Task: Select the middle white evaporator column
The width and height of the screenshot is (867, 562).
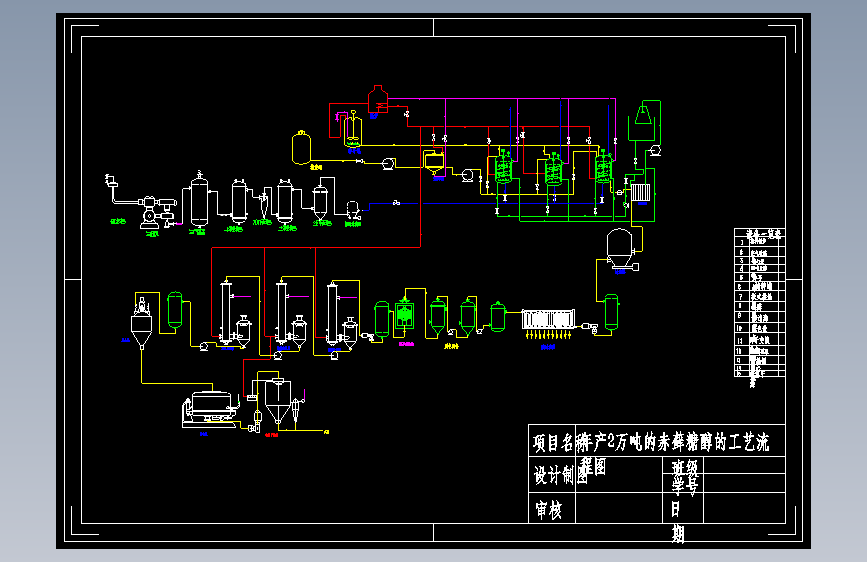Action: pos(282,313)
